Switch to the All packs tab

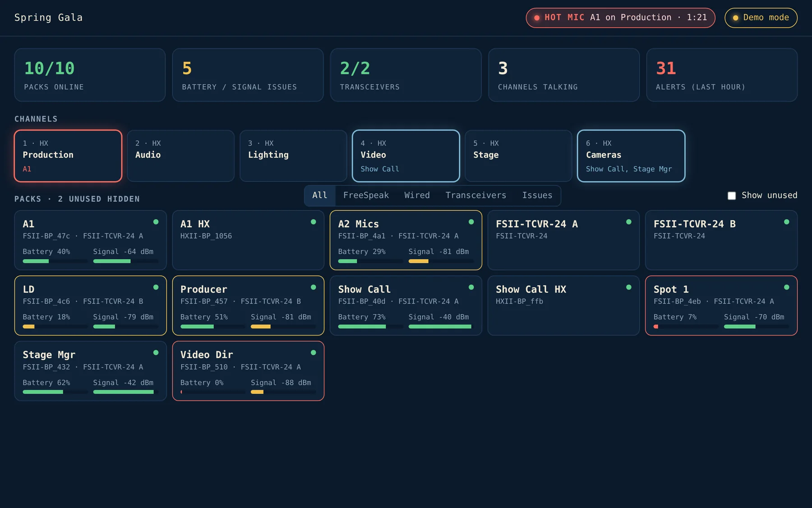click(319, 195)
